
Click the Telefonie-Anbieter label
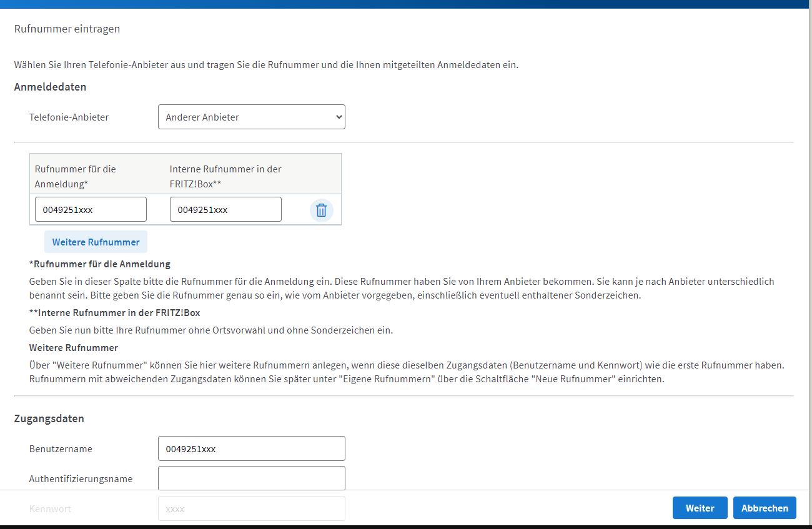69,117
